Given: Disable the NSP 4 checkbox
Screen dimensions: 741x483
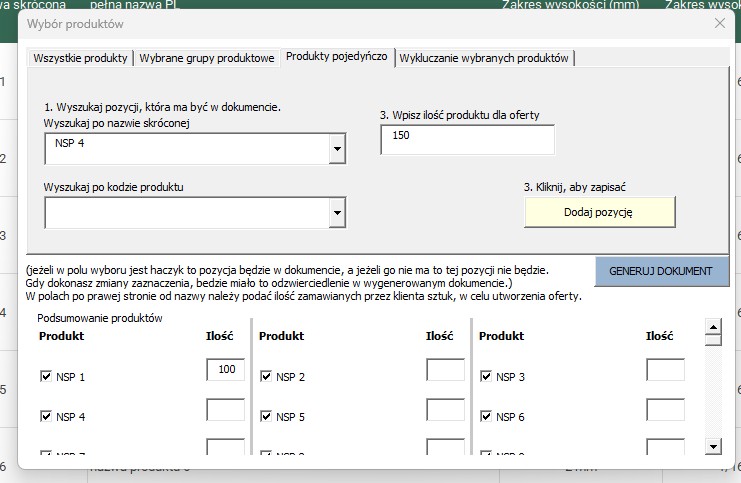Looking at the screenshot, I should click(45, 416).
